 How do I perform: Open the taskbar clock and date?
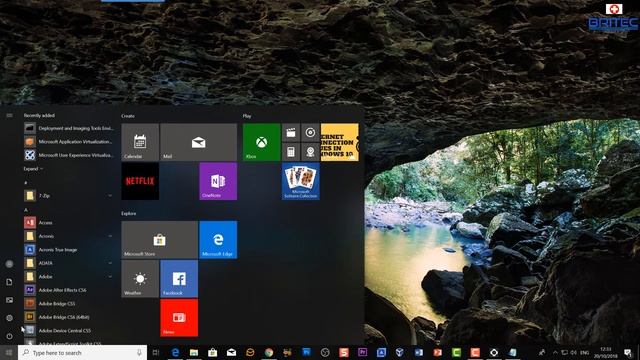tap(606, 353)
